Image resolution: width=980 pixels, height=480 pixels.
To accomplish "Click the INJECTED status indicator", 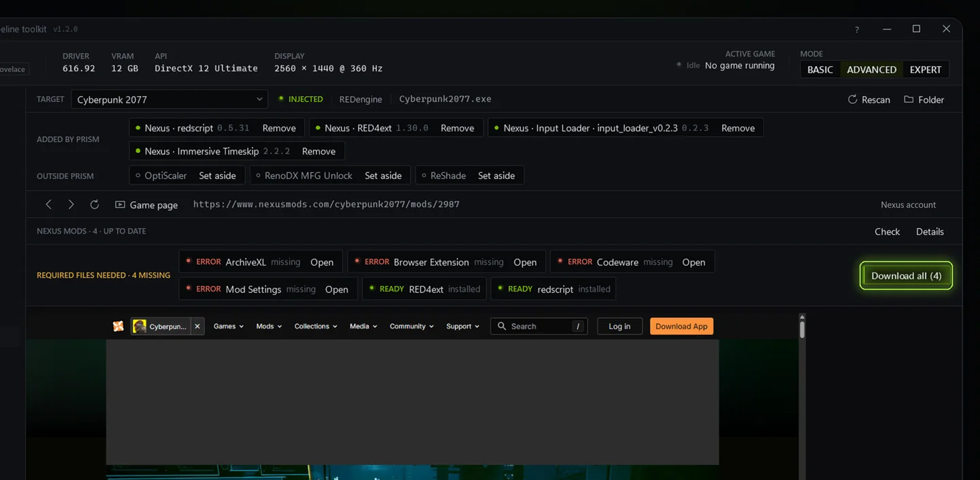I will pos(301,99).
